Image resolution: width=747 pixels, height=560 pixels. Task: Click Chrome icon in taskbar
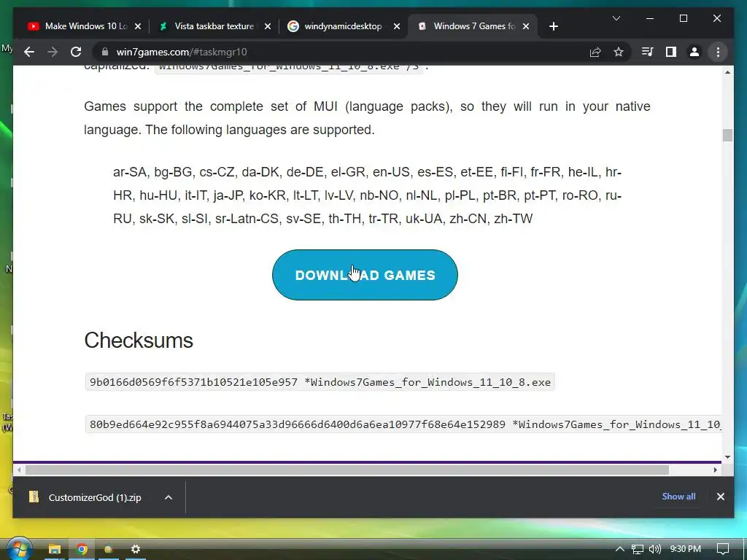[82, 550]
